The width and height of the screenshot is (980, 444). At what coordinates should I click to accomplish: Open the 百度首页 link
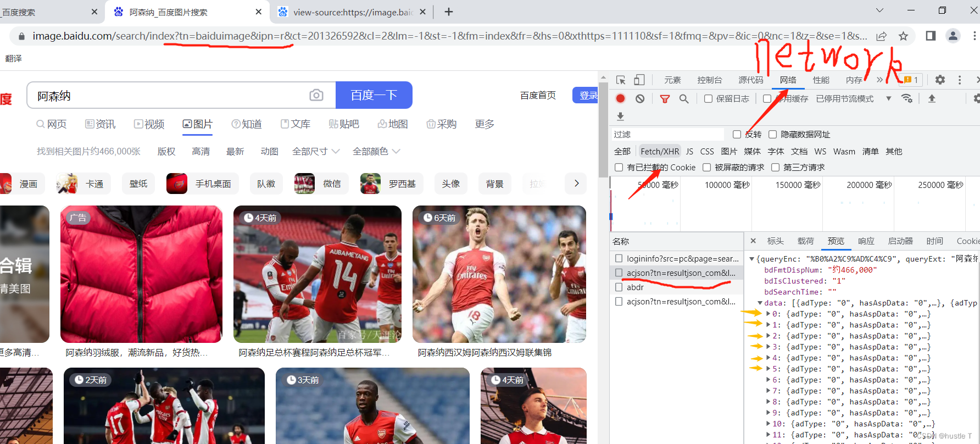pyautogui.click(x=538, y=95)
